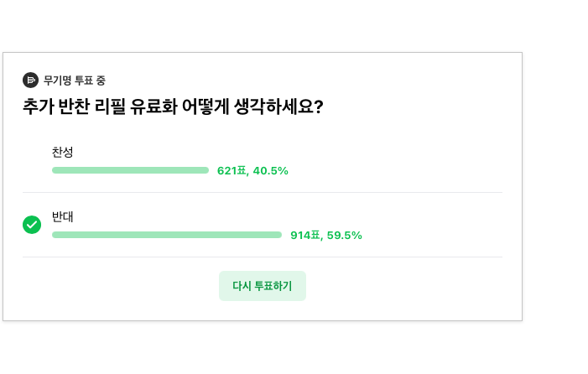Click the word 다시 on the revote button
Screen dimensions: 588x374
tap(242, 286)
